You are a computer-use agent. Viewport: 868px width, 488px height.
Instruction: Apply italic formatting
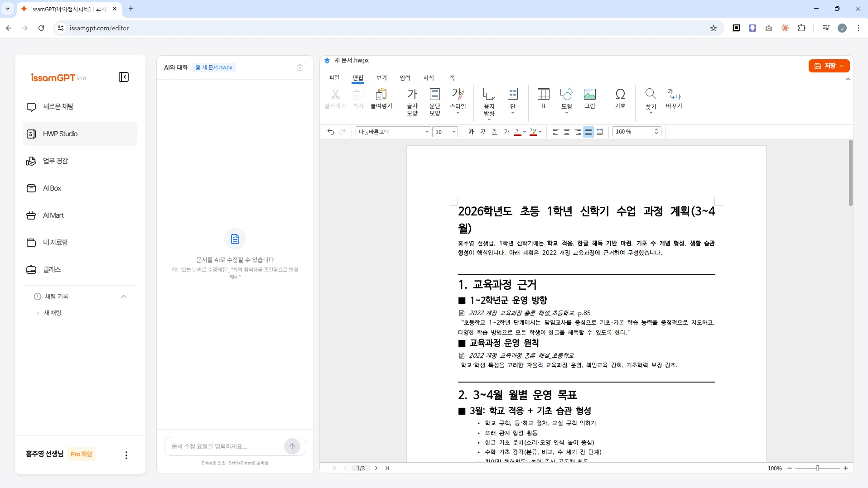(483, 132)
